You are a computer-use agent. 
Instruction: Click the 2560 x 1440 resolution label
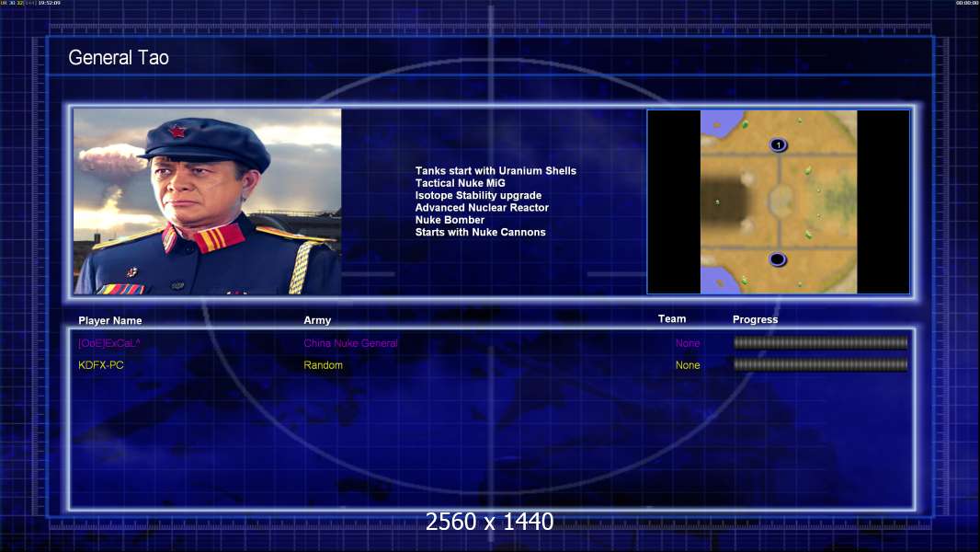click(489, 522)
